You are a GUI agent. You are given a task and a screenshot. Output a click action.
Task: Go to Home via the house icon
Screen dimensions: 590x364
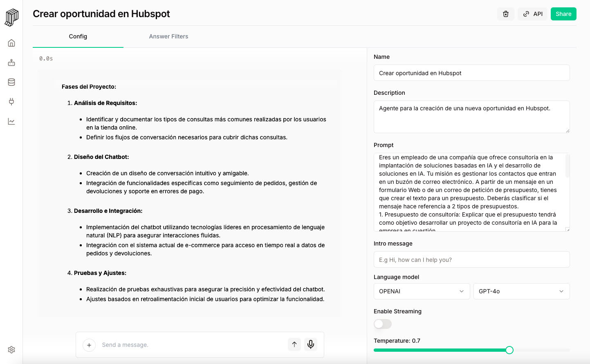(x=11, y=43)
